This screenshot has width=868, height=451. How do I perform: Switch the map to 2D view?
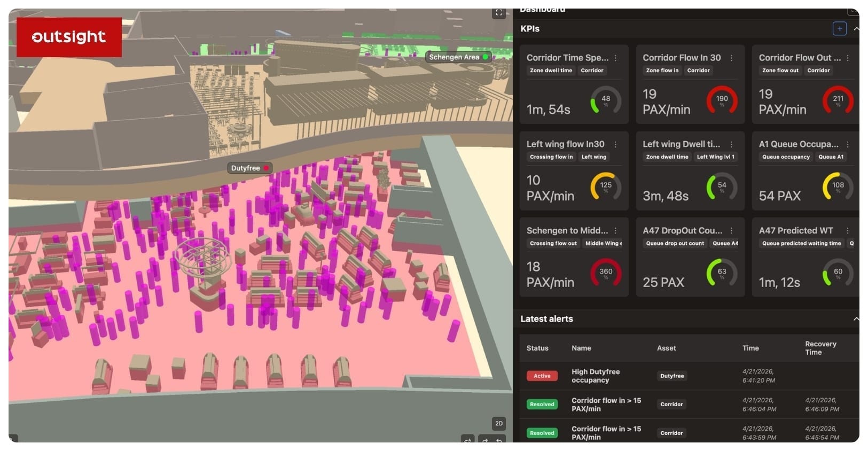(x=499, y=423)
